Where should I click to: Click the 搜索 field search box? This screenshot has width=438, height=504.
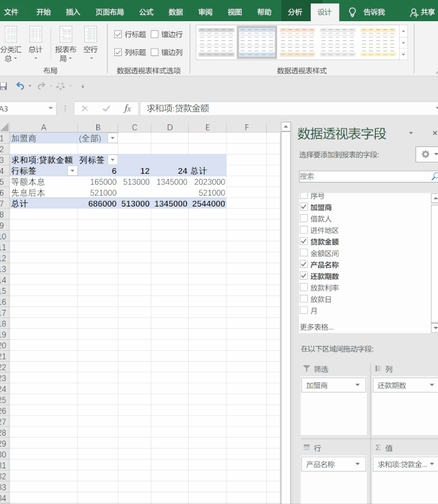point(365,176)
